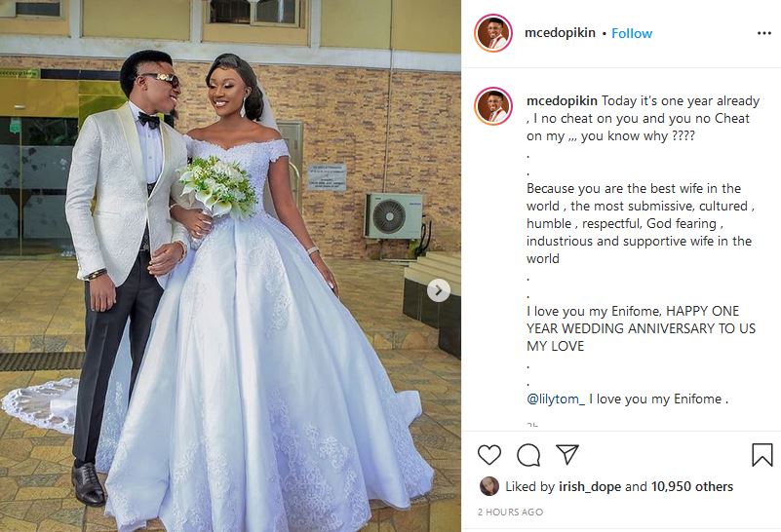Viewport: 781px width, 532px height.
Task: Click the wedding couple photo
Action: pyautogui.click(x=230, y=266)
